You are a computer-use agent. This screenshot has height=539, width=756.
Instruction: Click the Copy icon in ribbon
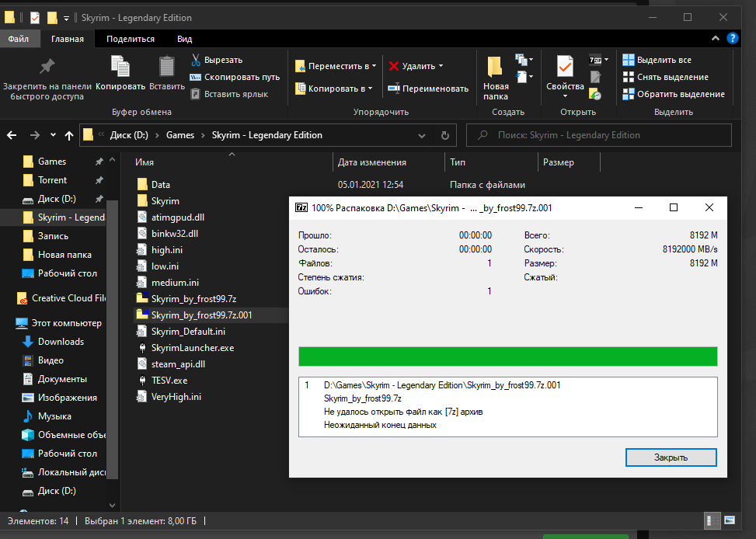tap(120, 68)
